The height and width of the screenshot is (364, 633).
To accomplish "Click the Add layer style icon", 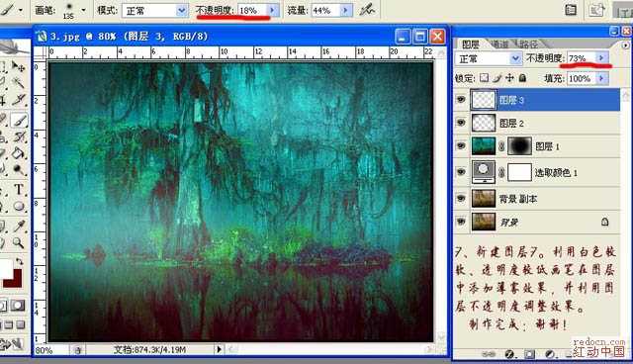I will click(x=509, y=354).
